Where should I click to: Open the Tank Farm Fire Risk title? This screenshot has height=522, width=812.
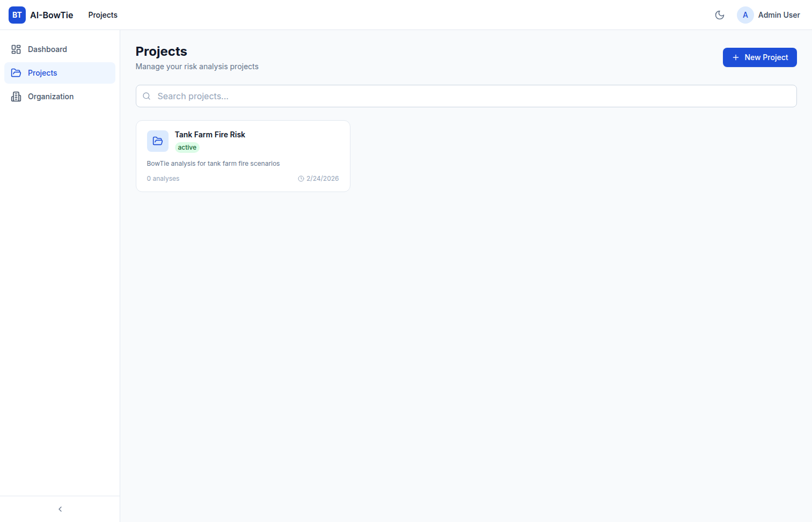(210, 135)
